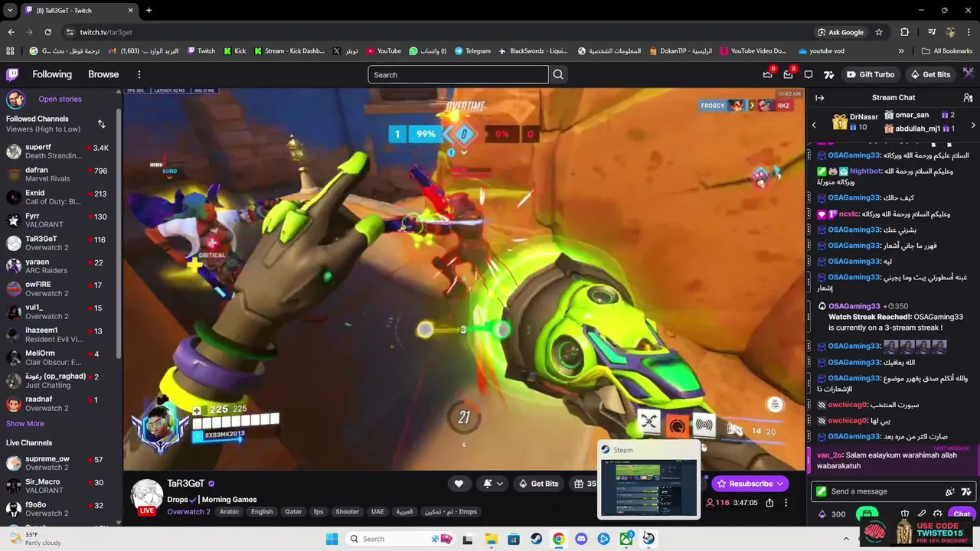Open chat settings gear icon
The height and width of the screenshot is (551, 980).
[938, 514]
